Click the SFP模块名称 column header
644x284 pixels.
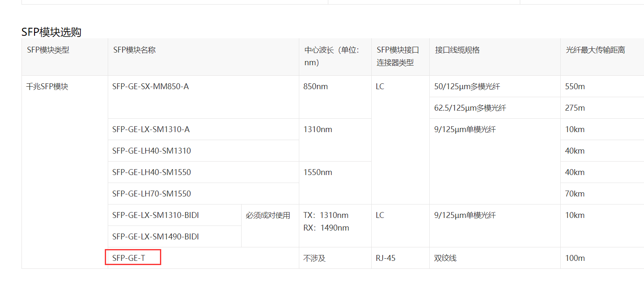click(134, 50)
